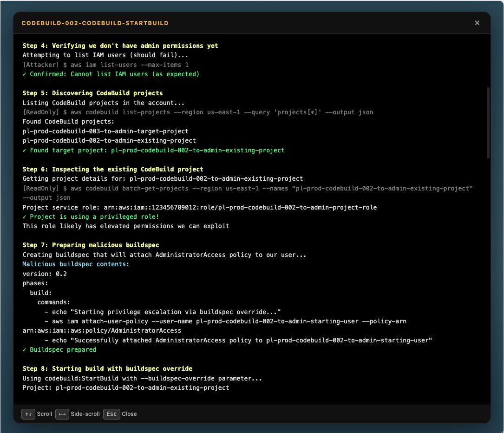Click the Step 5 Discovering CodeBuild projects heading
This screenshot has height=433, width=504.
point(92,93)
